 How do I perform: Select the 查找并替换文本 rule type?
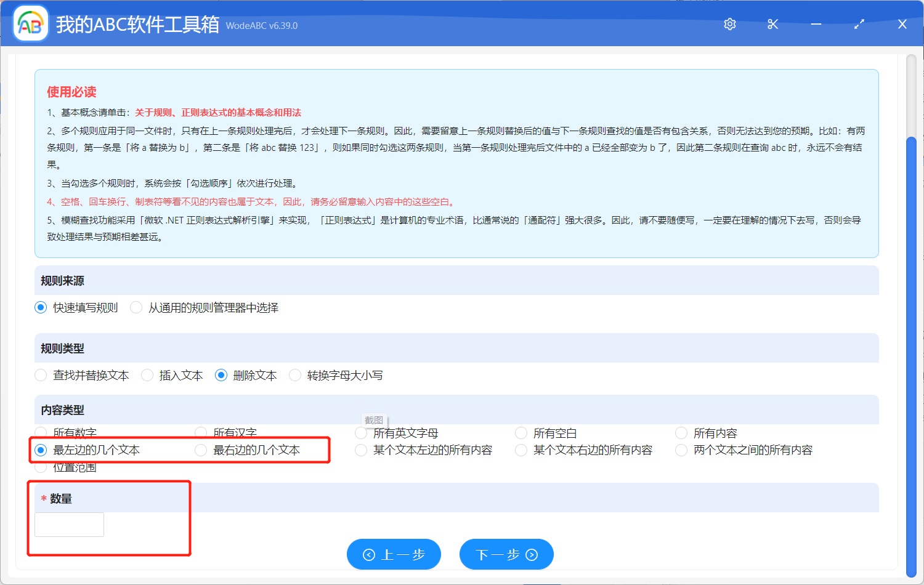click(41, 375)
